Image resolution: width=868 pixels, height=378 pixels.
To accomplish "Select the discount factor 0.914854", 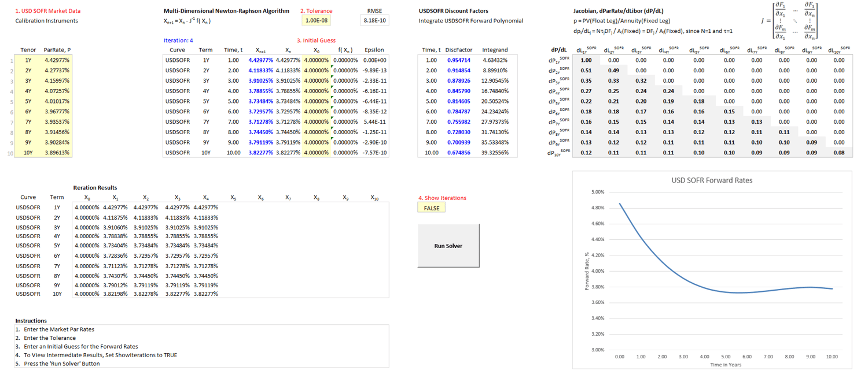I will pos(459,71).
